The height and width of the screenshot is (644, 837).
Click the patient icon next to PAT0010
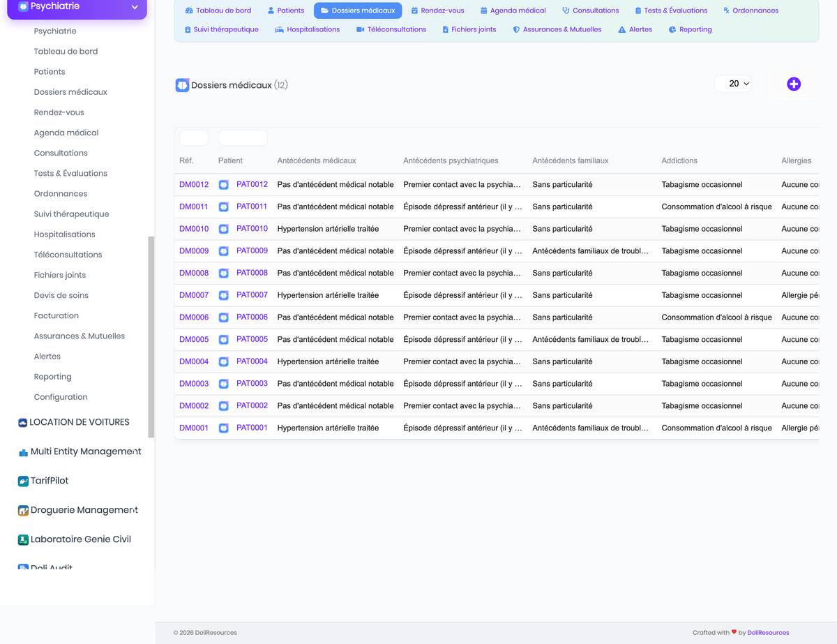tap(224, 229)
